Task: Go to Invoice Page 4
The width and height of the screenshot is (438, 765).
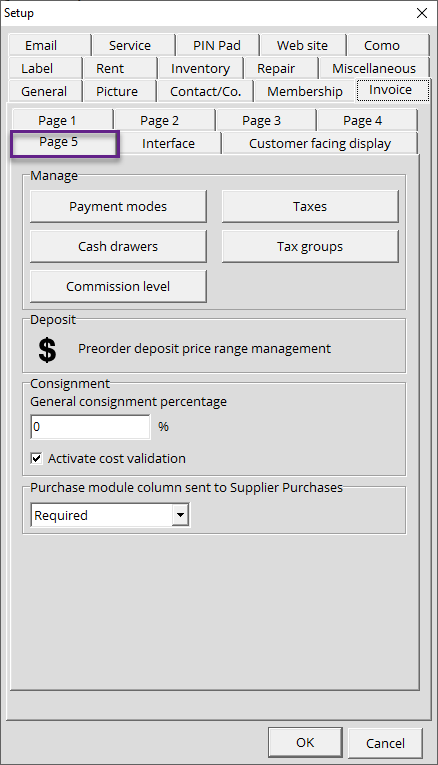Action: (x=367, y=121)
